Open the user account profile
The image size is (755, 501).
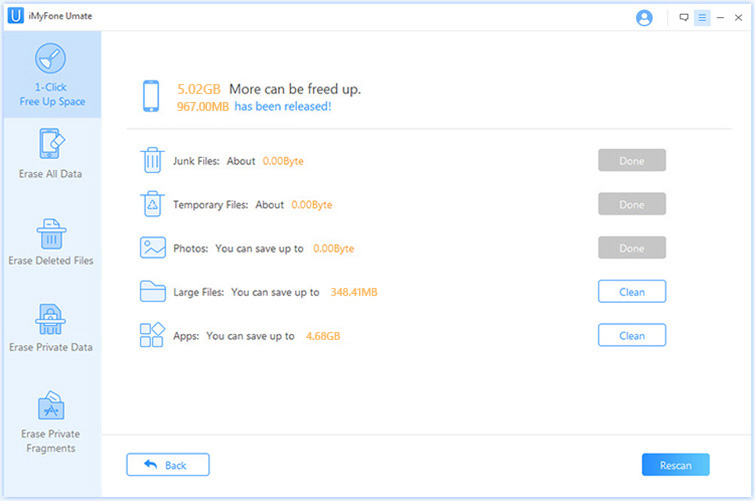[x=644, y=18]
